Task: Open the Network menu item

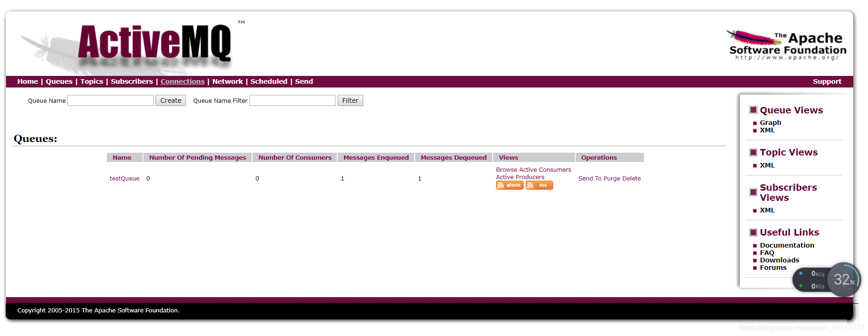Action: coord(228,81)
